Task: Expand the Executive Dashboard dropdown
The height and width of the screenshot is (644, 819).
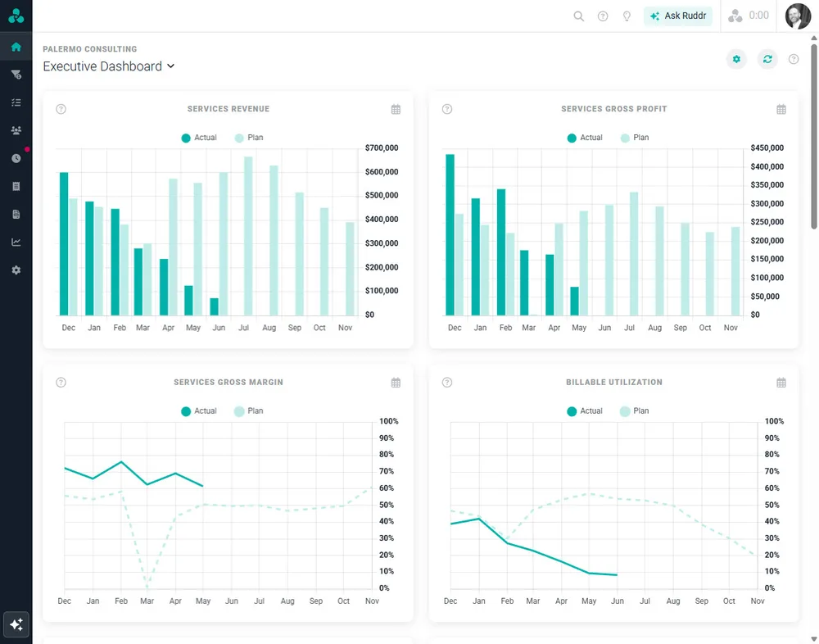Action: 109,66
